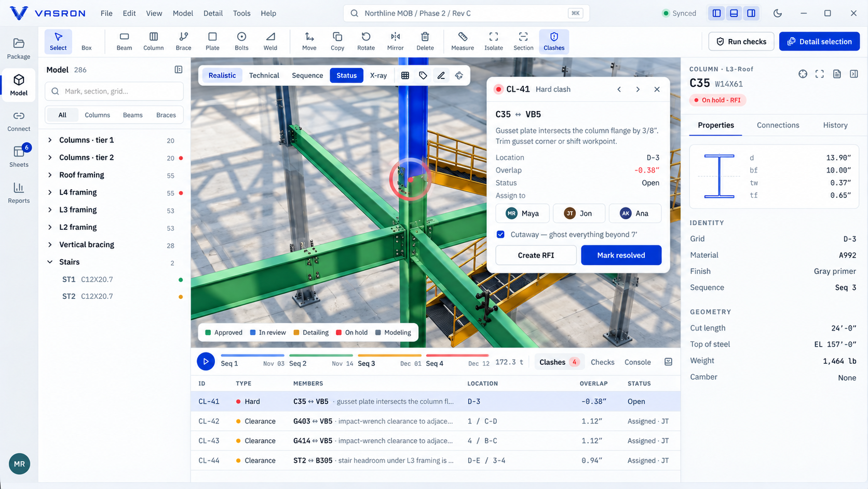Go to Connect in the sidebar
The height and width of the screenshot is (489, 868).
pos(19,121)
